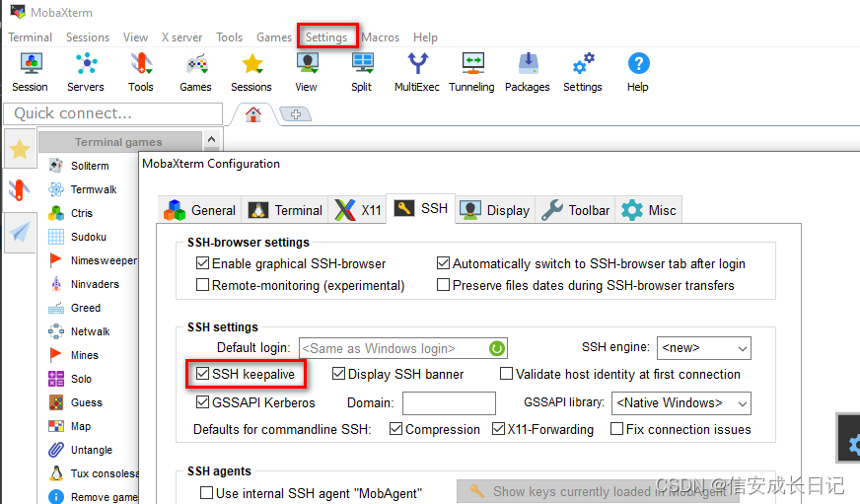860x504 pixels.
Task: Launch the Soliterm game
Action: click(90, 166)
